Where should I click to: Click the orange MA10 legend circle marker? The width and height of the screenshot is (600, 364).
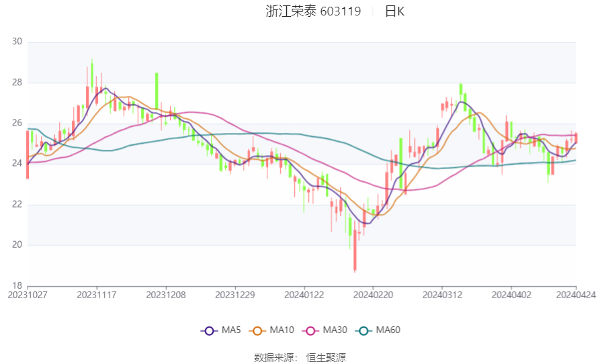[x=257, y=330]
